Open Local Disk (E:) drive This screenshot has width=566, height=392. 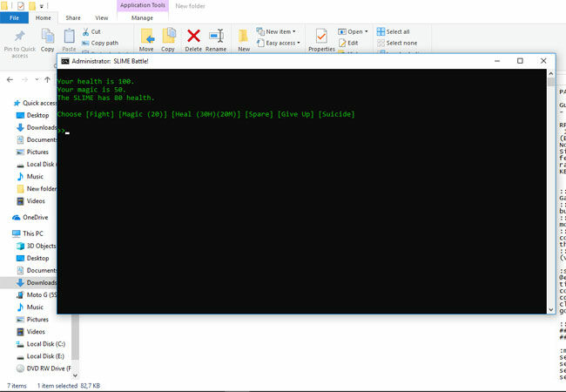pyautogui.click(x=40, y=356)
